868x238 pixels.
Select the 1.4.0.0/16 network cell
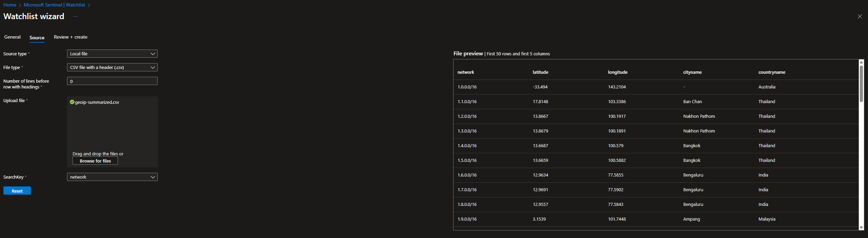pyautogui.click(x=467, y=145)
